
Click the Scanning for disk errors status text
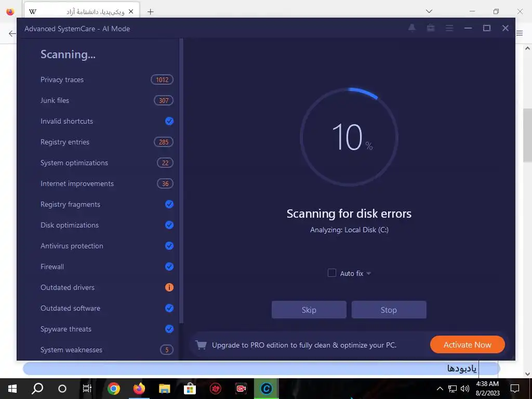(x=349, y=214)
